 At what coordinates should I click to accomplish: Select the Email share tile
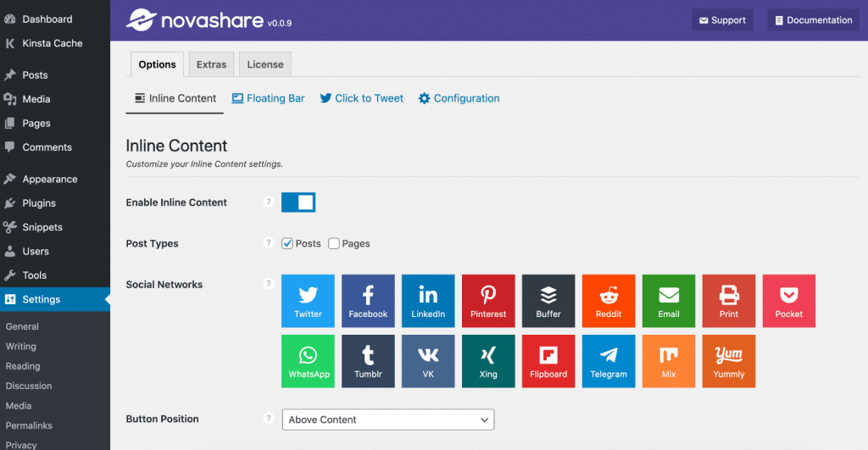click(669, 301)
